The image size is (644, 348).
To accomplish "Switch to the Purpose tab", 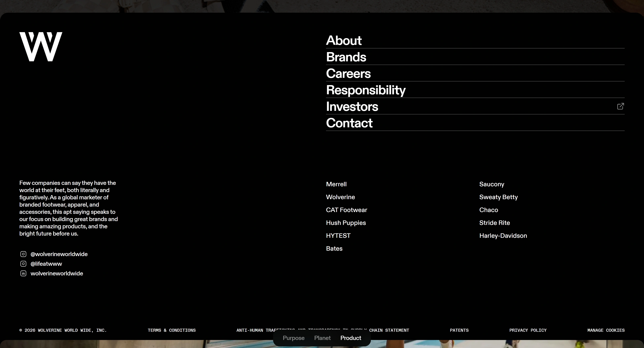I will 293,338.
